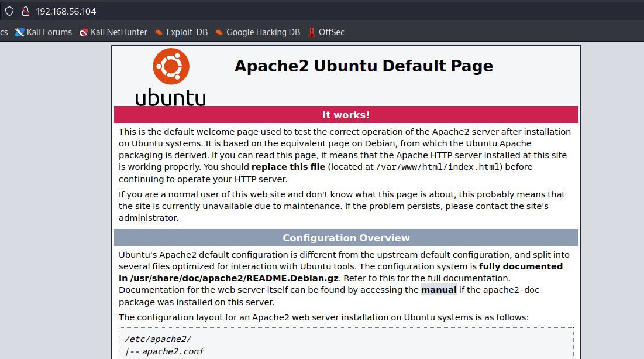
Task: Click the ubuntu wordmark under the logo
Action: coord(170,97)
